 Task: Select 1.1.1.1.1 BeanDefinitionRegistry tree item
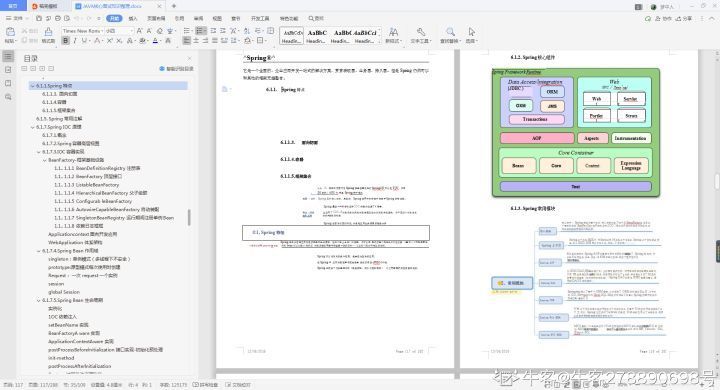click(x=97, y=169)
